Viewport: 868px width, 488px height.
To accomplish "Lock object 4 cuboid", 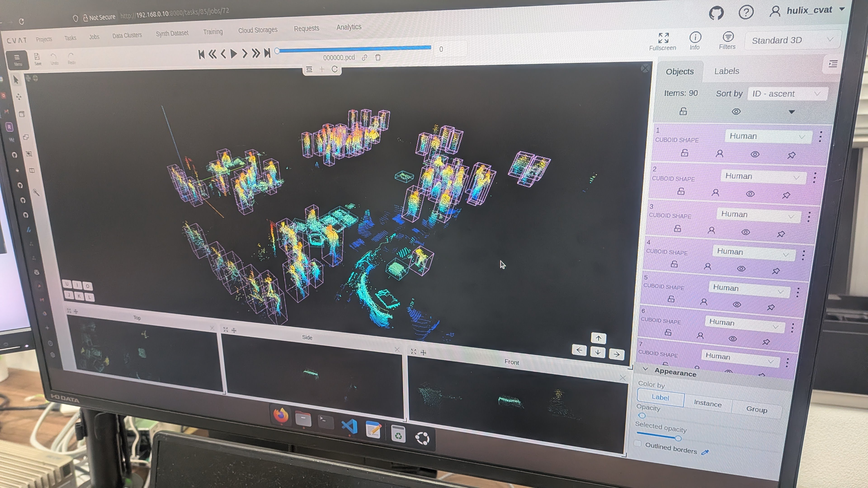I will pos(674,264).
